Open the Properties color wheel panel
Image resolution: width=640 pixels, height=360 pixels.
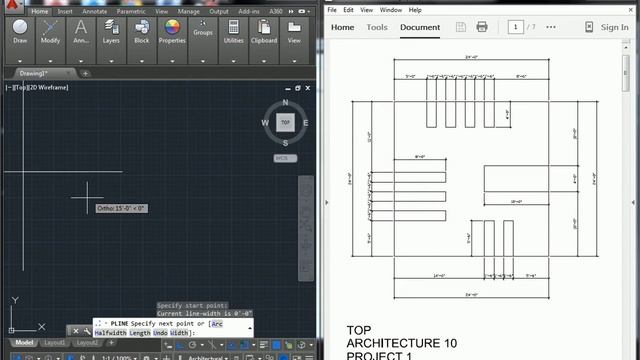click(x=172, y=31)
